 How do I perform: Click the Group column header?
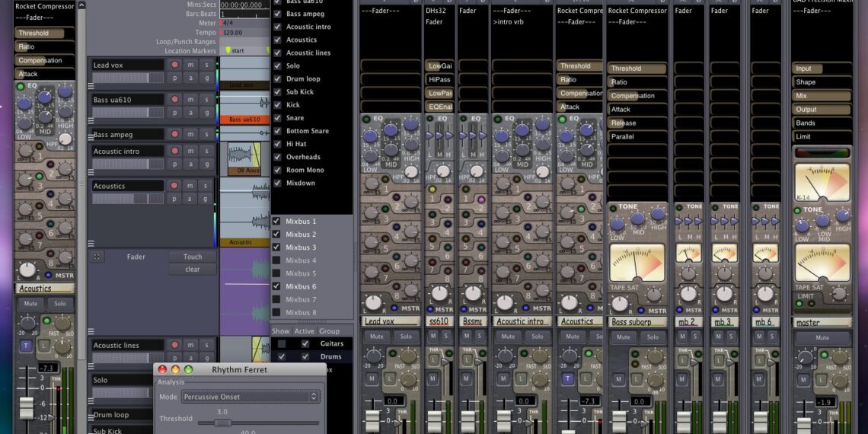click(x=330, y=331)
